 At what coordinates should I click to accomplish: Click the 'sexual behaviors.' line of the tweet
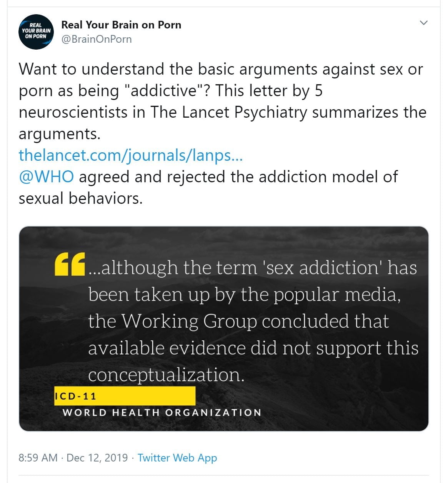80,198
